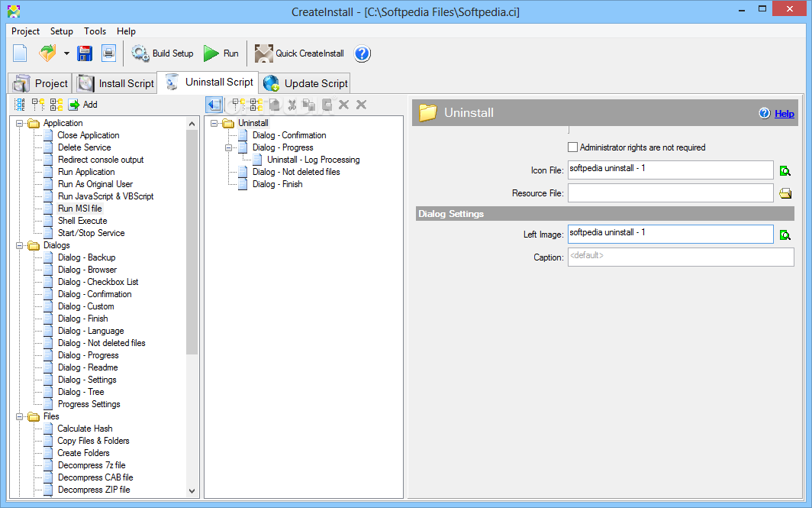Screen dimensions: 812x508
Task: Select Decompress ZIP file command
Action: click(94, 490)
